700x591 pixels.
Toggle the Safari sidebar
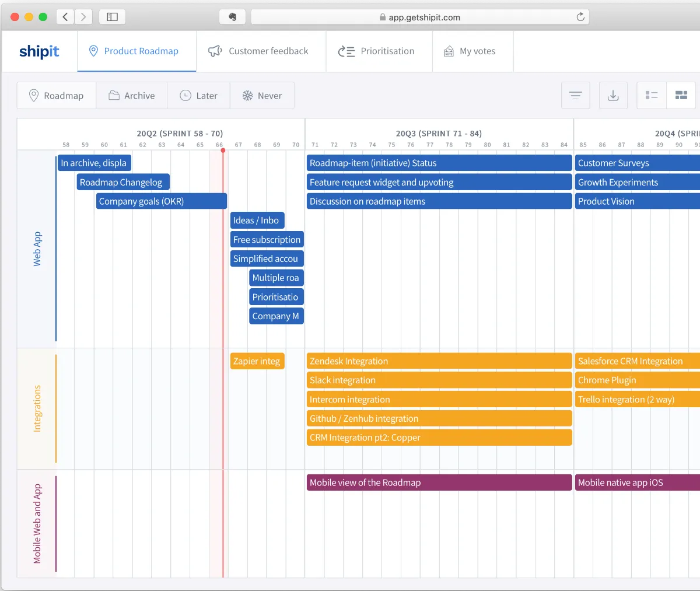(x=111, y=16)
